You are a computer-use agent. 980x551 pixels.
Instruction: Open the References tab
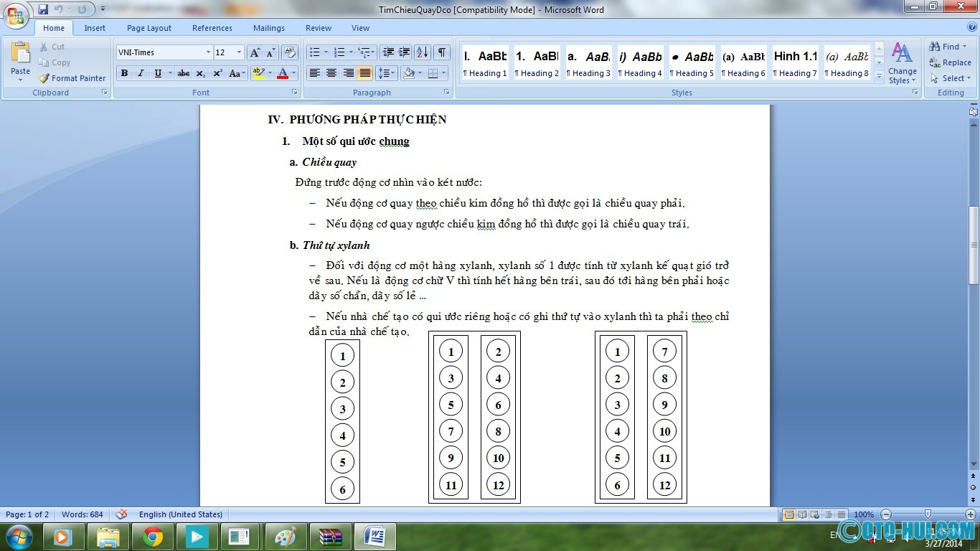212,28
